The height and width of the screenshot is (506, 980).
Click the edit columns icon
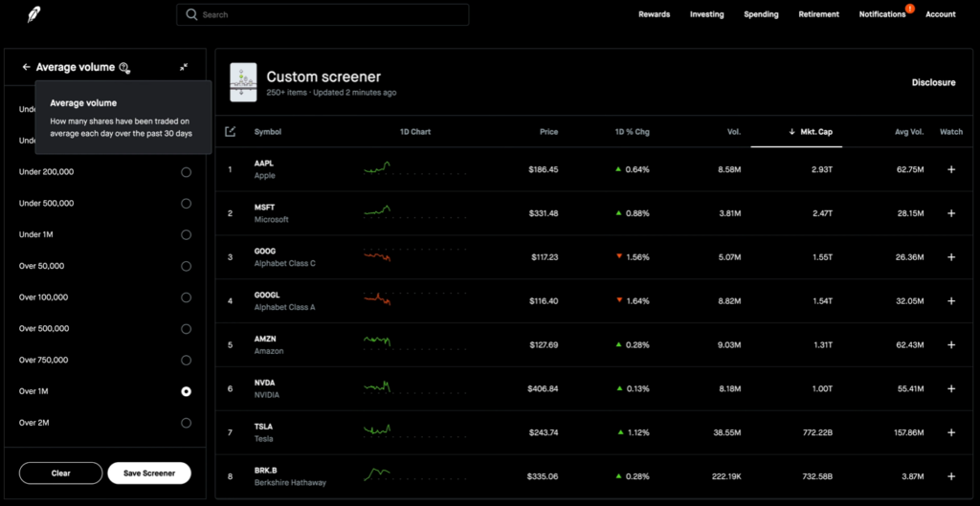click(x=230, y=132)
